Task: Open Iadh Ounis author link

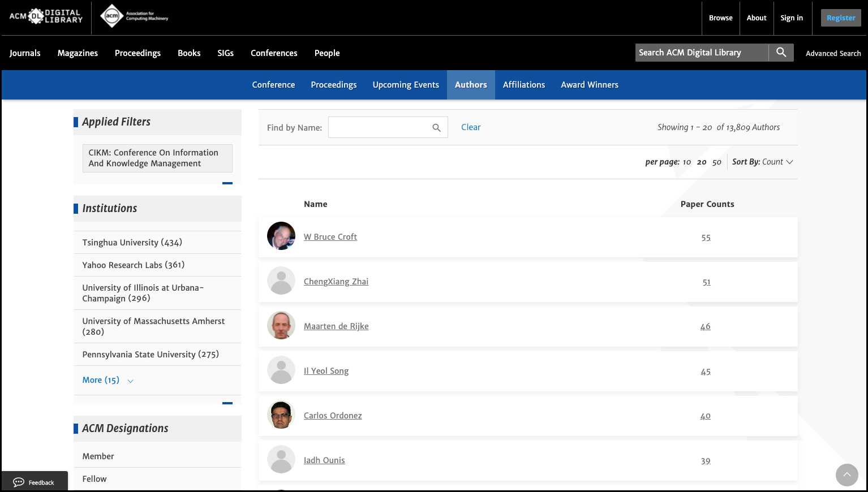Action: point(324,460)
